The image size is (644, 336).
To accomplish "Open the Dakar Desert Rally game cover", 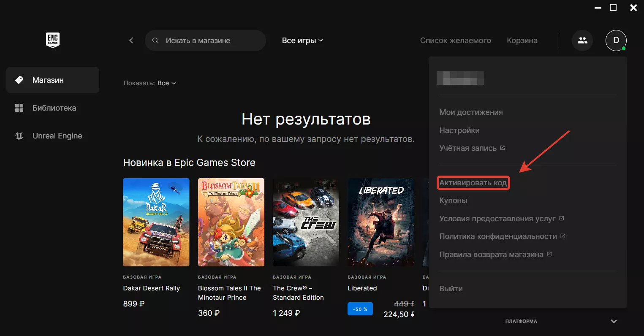I will pyautogui.click(x=156, y=222).
